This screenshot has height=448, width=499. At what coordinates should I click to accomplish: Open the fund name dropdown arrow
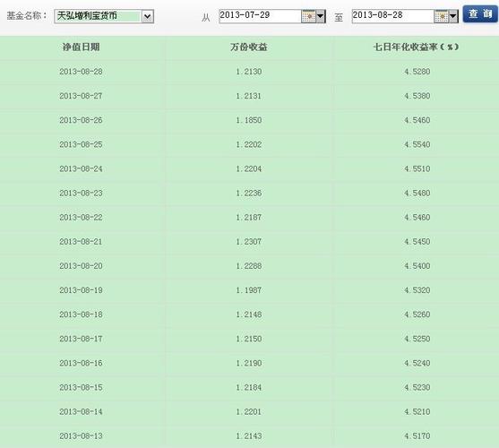(x=147, y=16)
